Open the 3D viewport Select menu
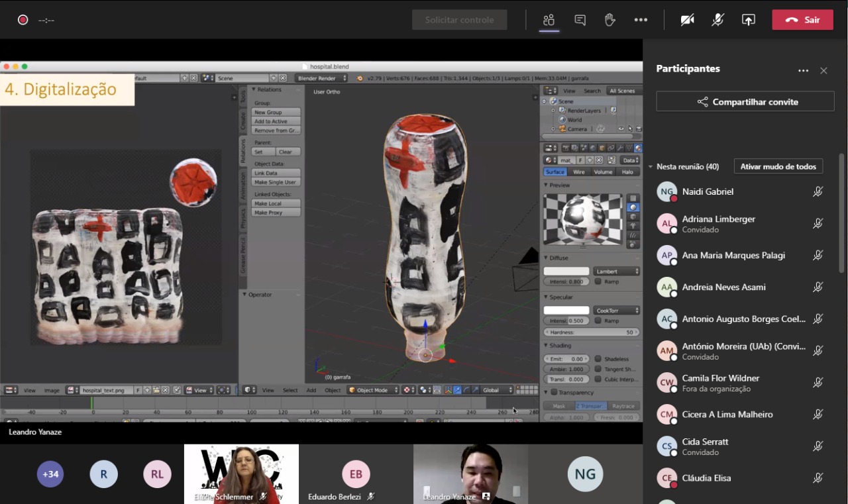This screenshot has width=848, height=504. (x=290, y=390)
